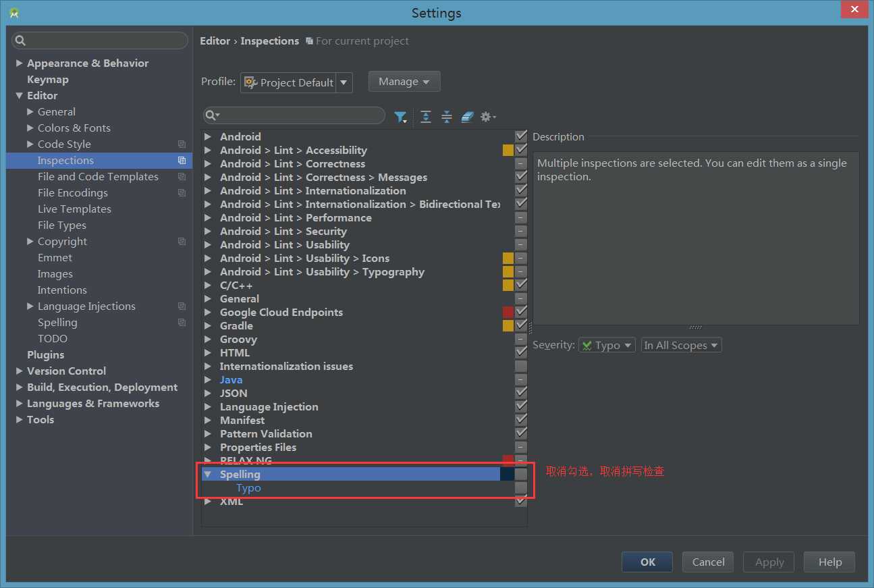This screenshot has width=874, height=588.
Task: Uncheck the Spelling inspection checkbox
Action: pos(521,475)
